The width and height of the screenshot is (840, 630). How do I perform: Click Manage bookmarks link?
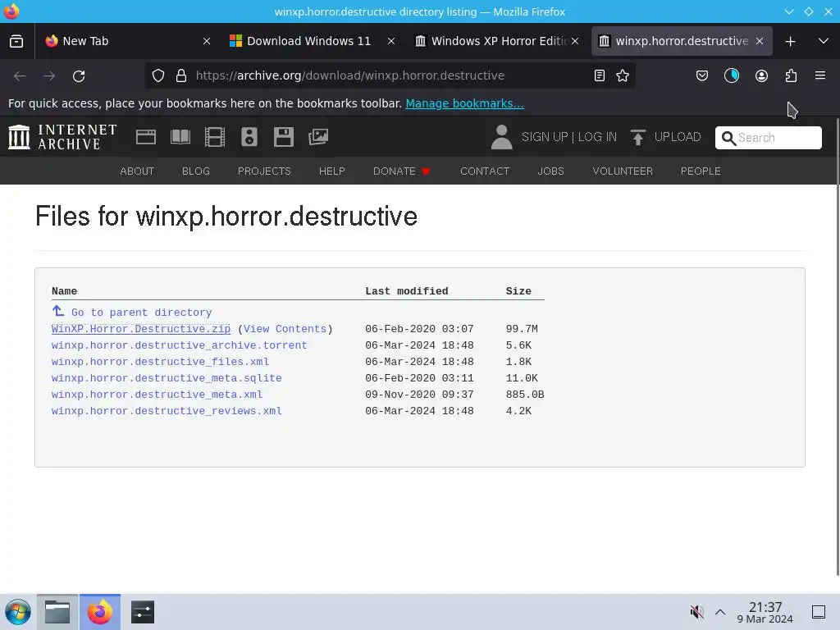464,103
